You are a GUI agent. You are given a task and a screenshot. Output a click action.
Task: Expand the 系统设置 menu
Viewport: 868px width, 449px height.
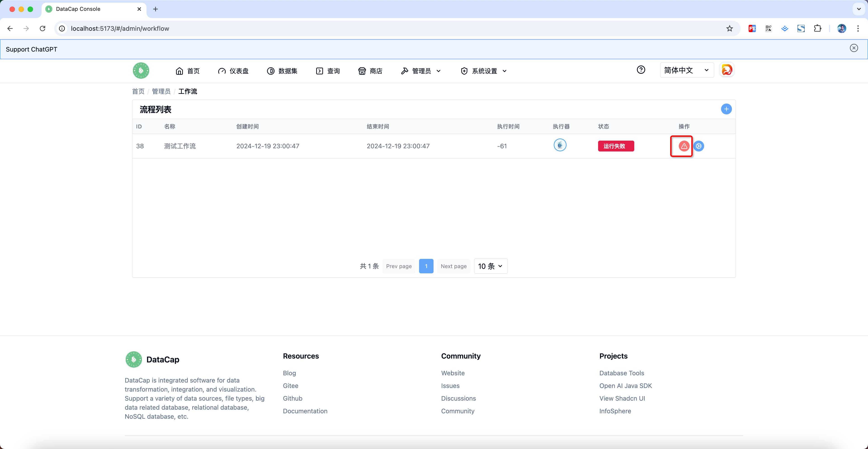[x=484, y=71]
